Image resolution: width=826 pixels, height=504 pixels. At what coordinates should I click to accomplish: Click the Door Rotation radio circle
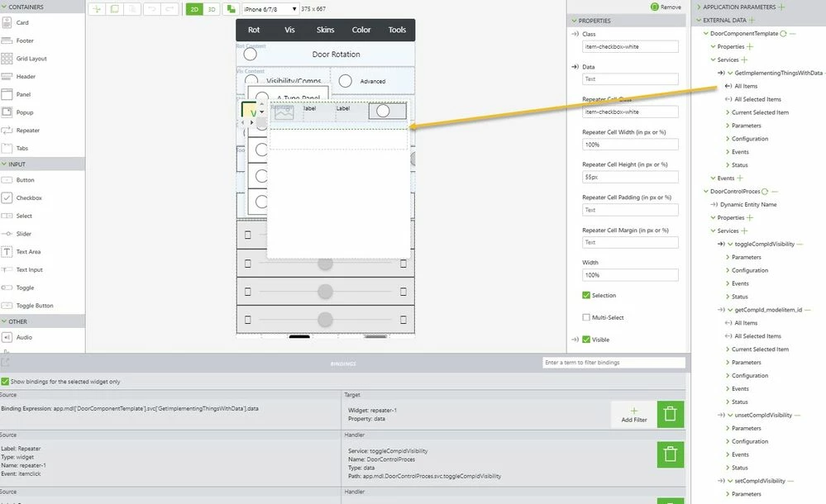tap(251, 54)
